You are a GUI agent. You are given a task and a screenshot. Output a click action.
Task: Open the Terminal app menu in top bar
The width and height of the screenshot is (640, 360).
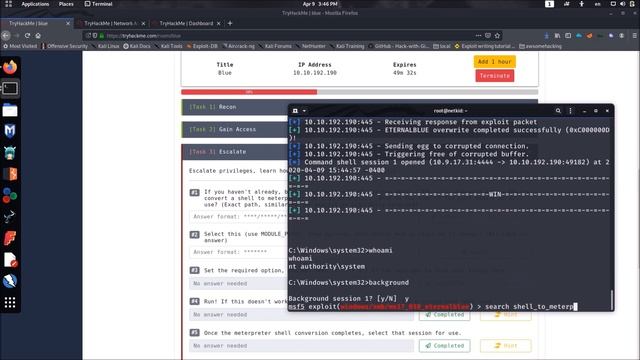[98, 4]
